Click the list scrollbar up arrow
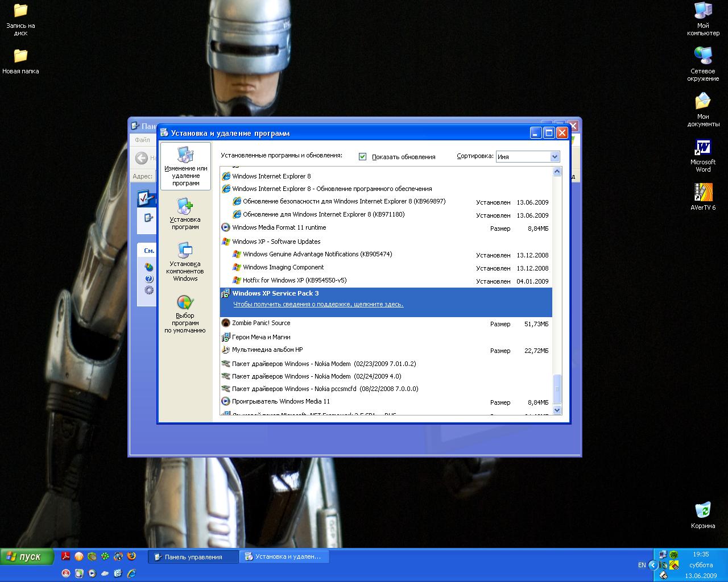Image resolution: width=728 pixels, height=582 pixels. tap(557, 172)
